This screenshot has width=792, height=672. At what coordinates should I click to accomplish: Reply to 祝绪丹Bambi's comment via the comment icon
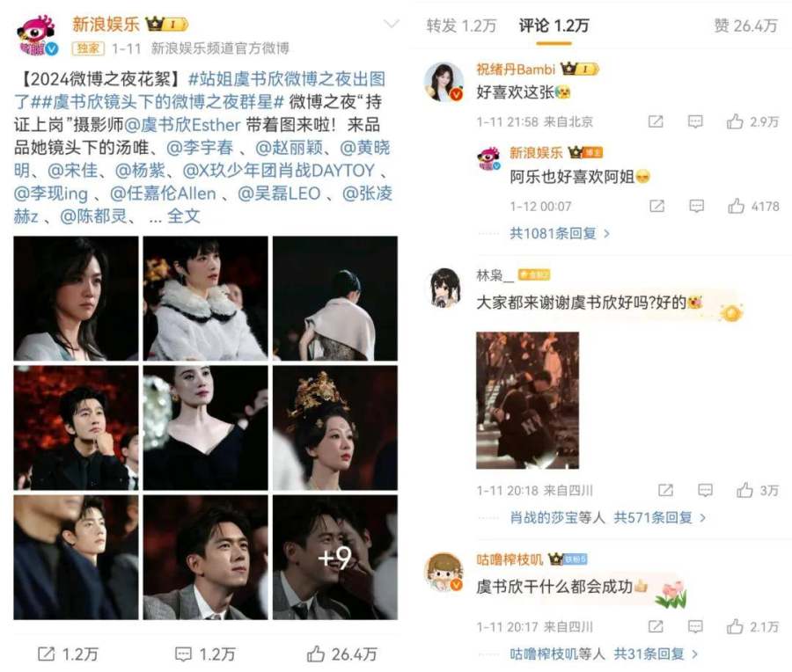click(695, 121)
